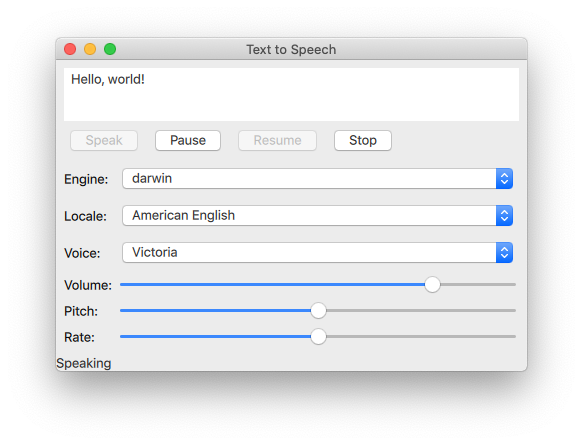Click the blue arrow stepper on Locale combo box
This screenshot has height=445, width=583.
(505, 216)
